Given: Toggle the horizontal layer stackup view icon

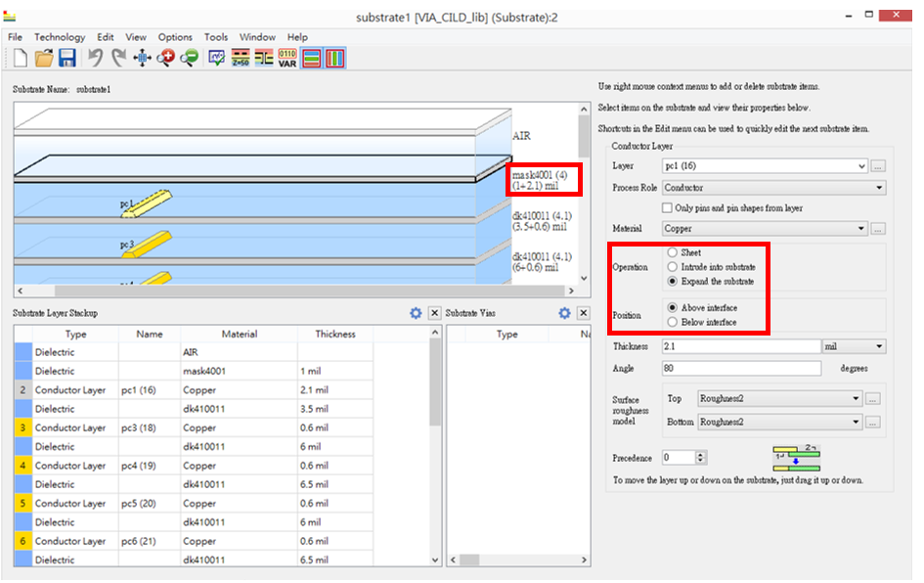Looking at the screenshot, I should [312, 59].
